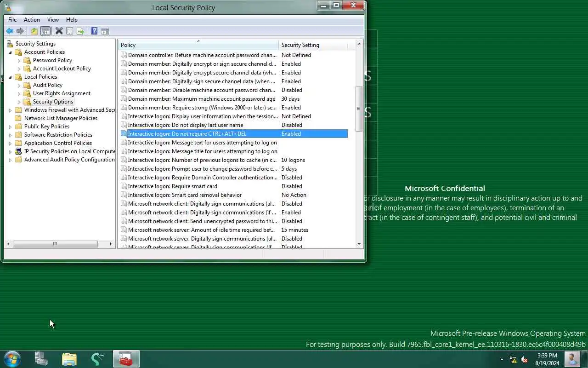Screen dimensions: 588x368
Task: Expand Windows Firewall with Advanced Security node
Action: pos(10,110)
